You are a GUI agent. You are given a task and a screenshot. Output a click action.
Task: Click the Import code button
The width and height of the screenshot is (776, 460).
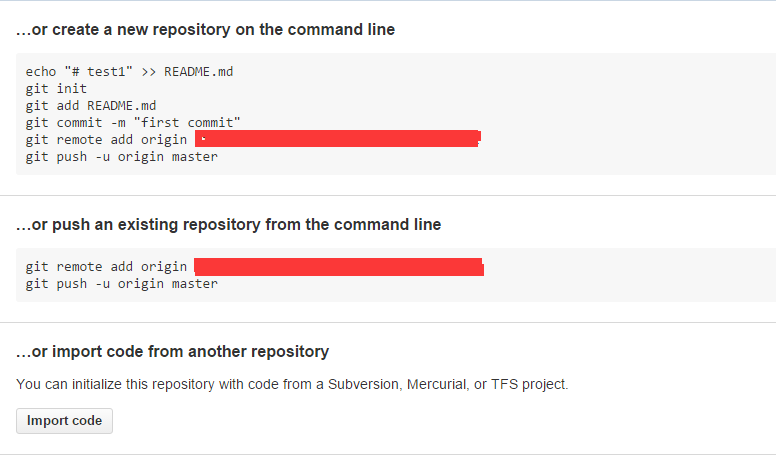pos(64,421)
